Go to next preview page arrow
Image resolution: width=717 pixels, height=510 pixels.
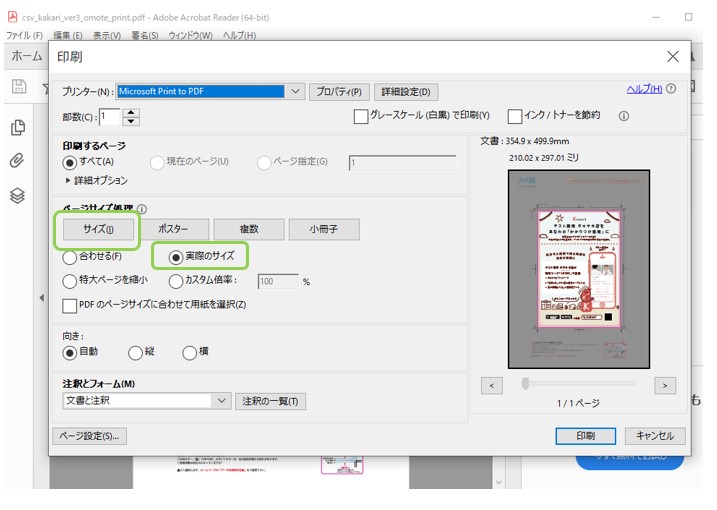[665, 386]
